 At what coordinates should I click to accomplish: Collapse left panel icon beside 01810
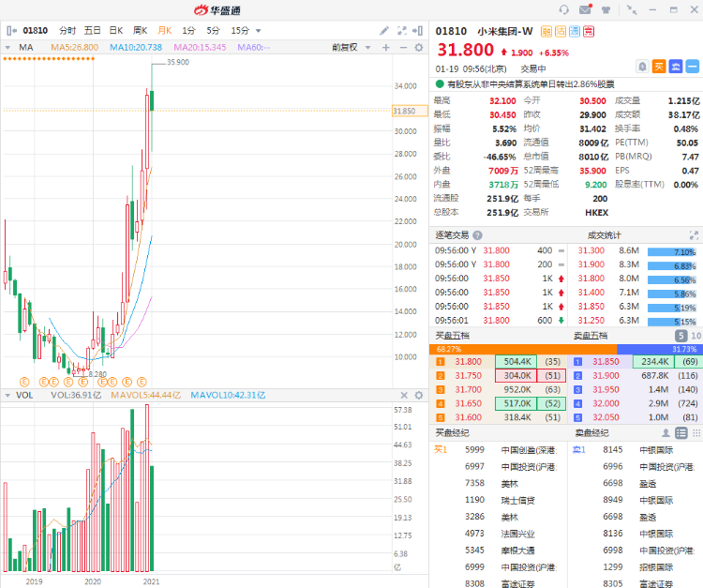[11, 31]
